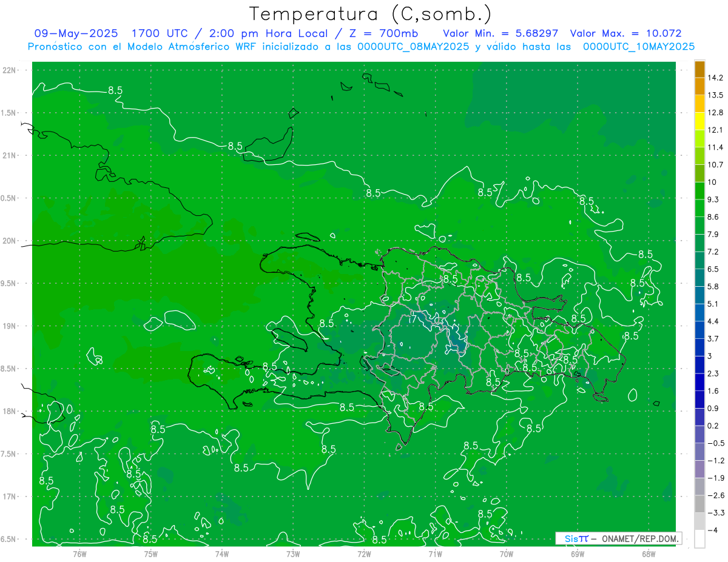Viewport: 728px width, 562px height.
Task: Click the -0.5 colorbar label
Action: pyautogui.click(x=716, y=443)
